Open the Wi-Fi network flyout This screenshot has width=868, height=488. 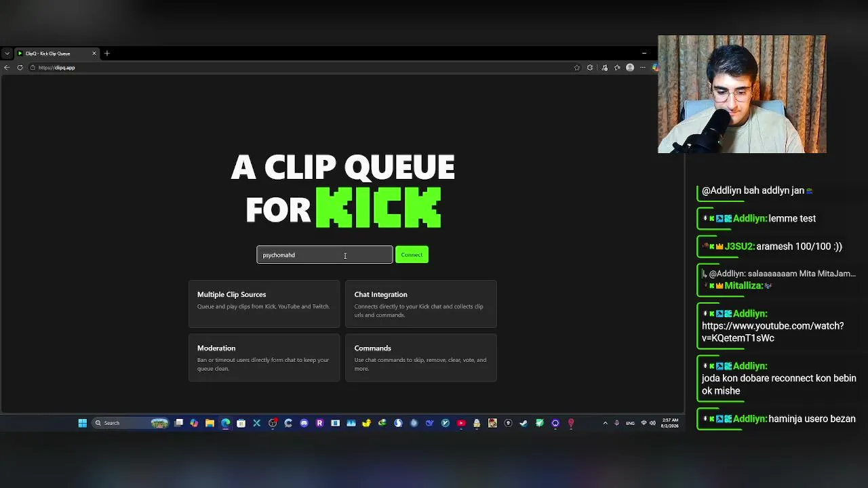coord(644,423)
